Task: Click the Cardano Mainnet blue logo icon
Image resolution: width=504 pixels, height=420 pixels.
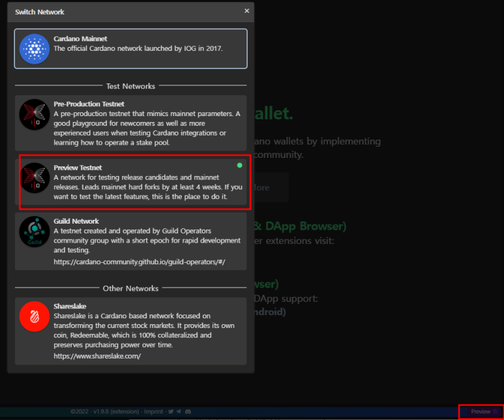Action: tap(35, 49)
